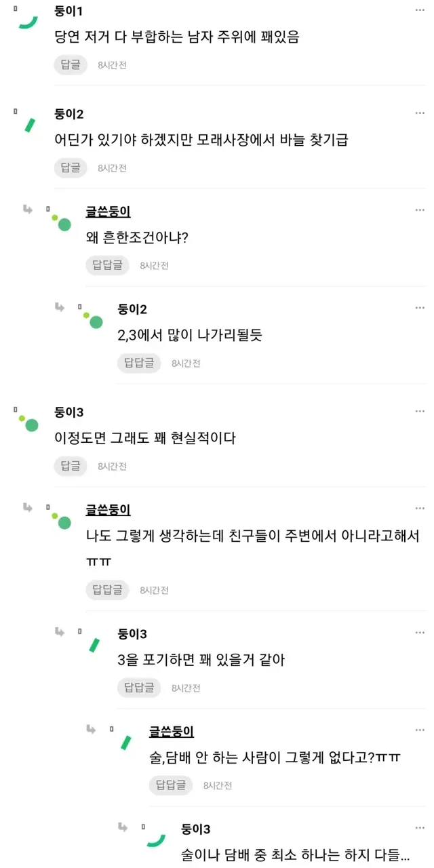This screenshot has width=434, height=868.
Task: Click 둥이1's green profile avatar
Action: click(x=28, y=22)
